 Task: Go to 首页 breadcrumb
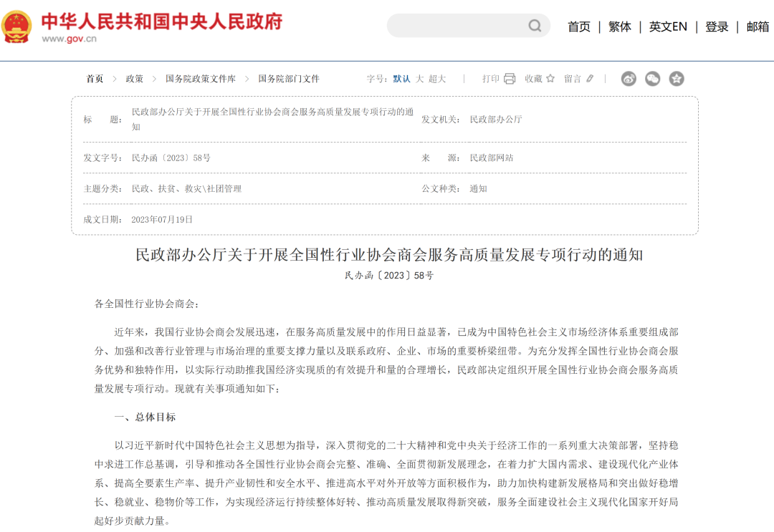pyautogui.click(x=95, y=79)
